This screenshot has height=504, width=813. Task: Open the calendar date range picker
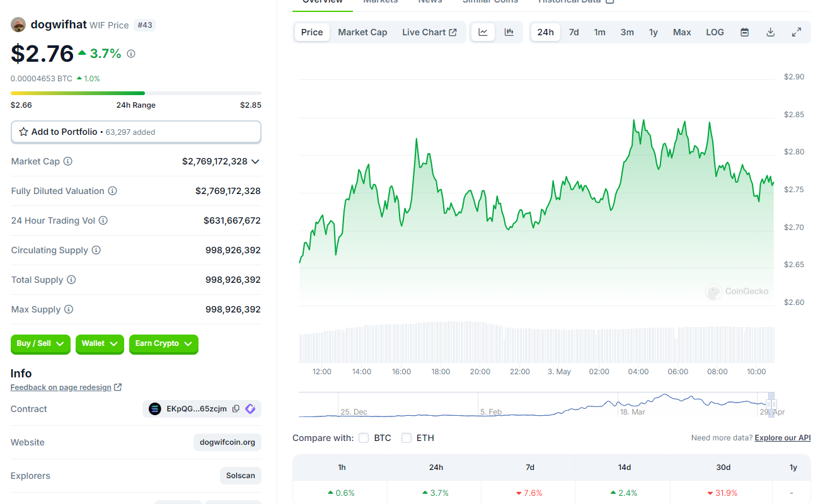pos(744,32)
